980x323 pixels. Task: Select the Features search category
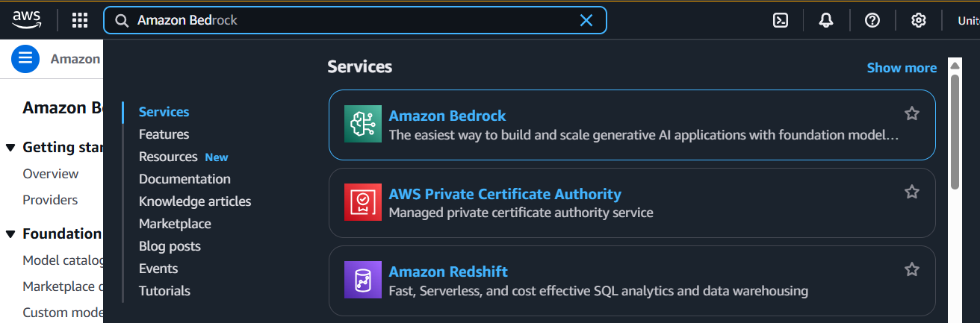pos(164,134)
